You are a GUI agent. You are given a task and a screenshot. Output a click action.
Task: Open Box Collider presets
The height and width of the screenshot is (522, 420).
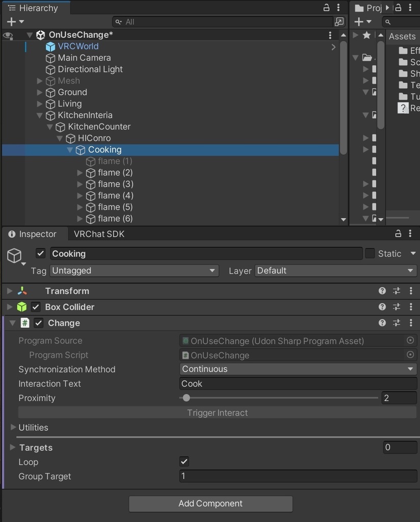pos(397,306)
